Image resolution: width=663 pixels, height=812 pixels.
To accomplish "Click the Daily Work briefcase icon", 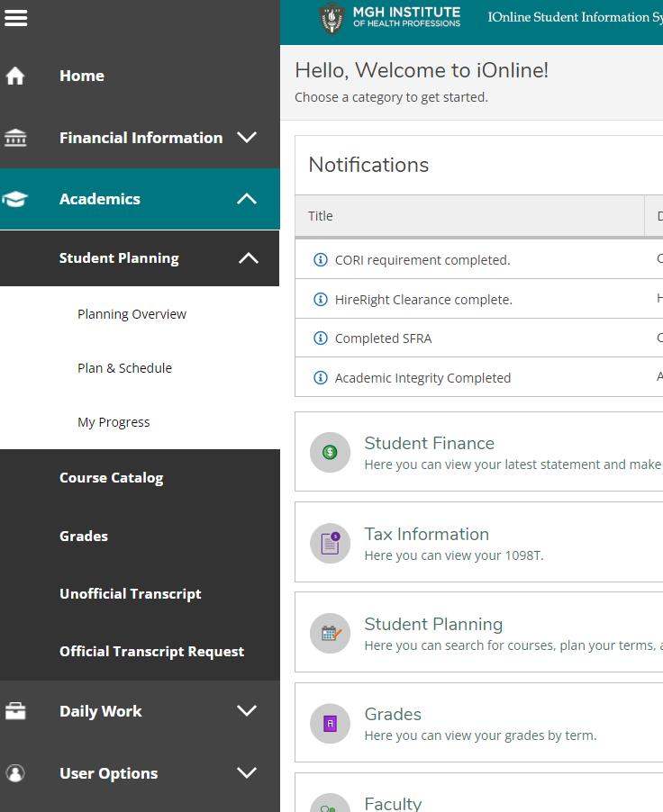I will tap(15, 711).
